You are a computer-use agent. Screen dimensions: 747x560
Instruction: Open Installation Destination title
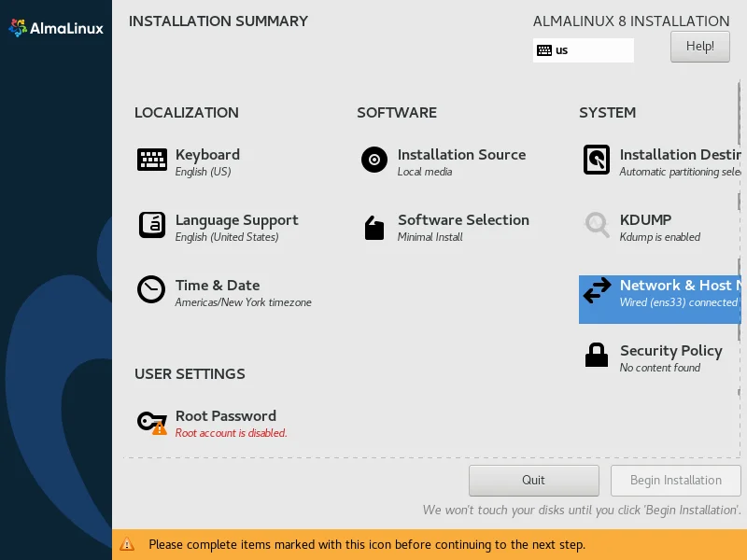[680, 154]
